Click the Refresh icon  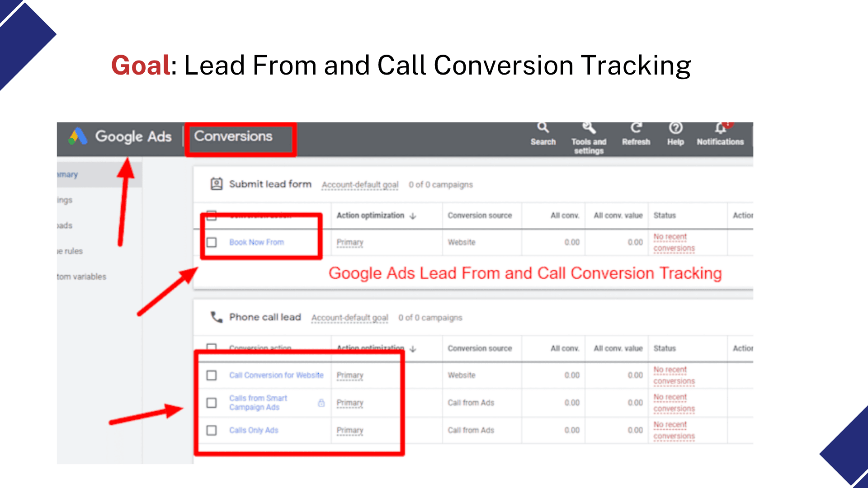coord(636,128)
